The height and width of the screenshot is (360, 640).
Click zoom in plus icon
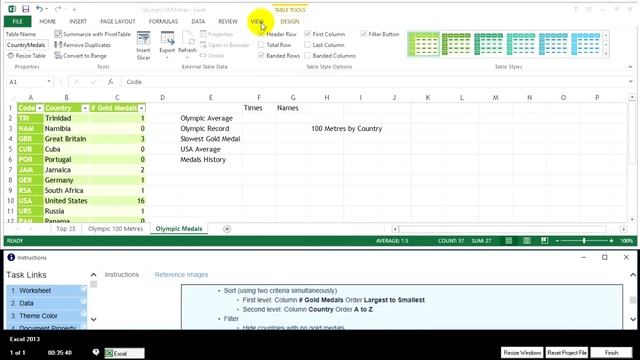611,241
